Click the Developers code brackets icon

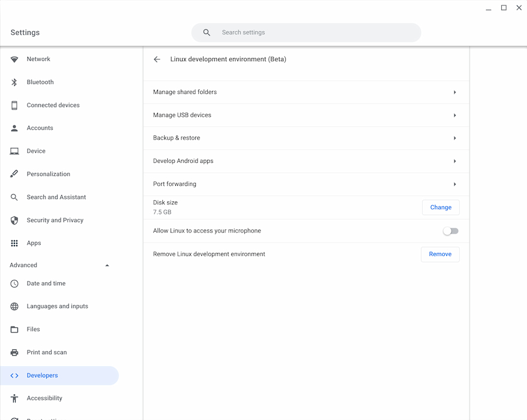pos(14,376)
